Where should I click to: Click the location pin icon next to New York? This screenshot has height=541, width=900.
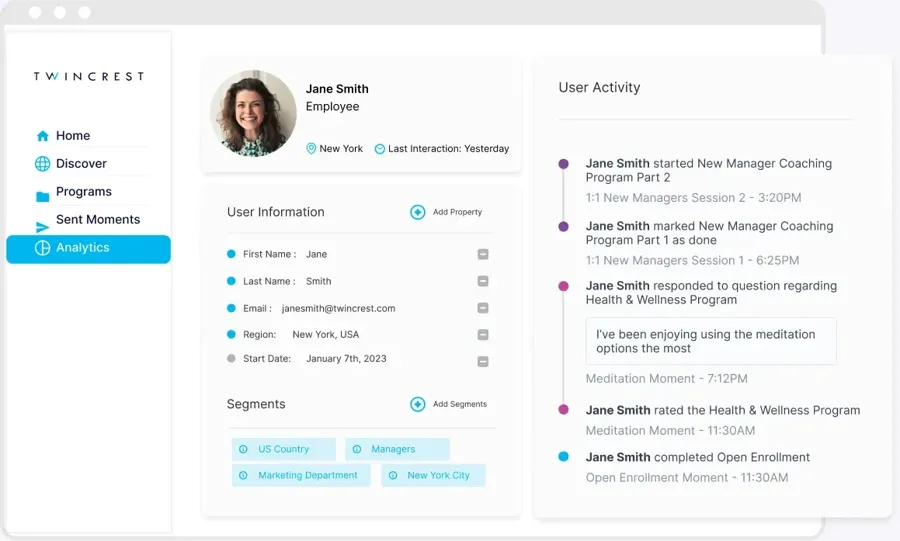click(311, 149)
